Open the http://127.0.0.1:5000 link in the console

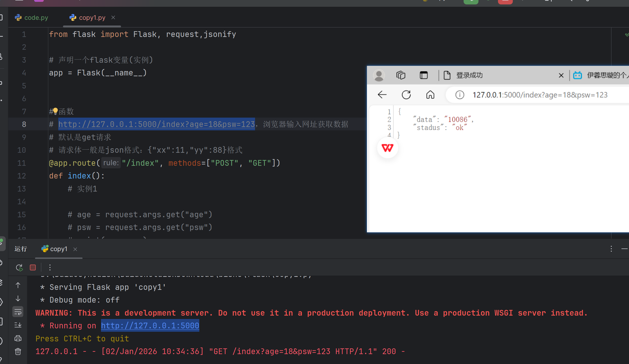(x=150, y=325)
